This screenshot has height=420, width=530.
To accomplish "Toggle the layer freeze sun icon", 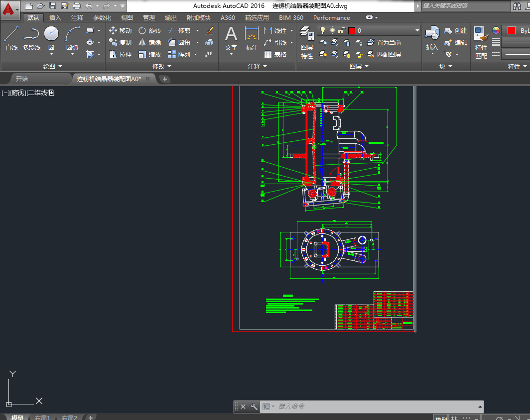I will 332,31.
